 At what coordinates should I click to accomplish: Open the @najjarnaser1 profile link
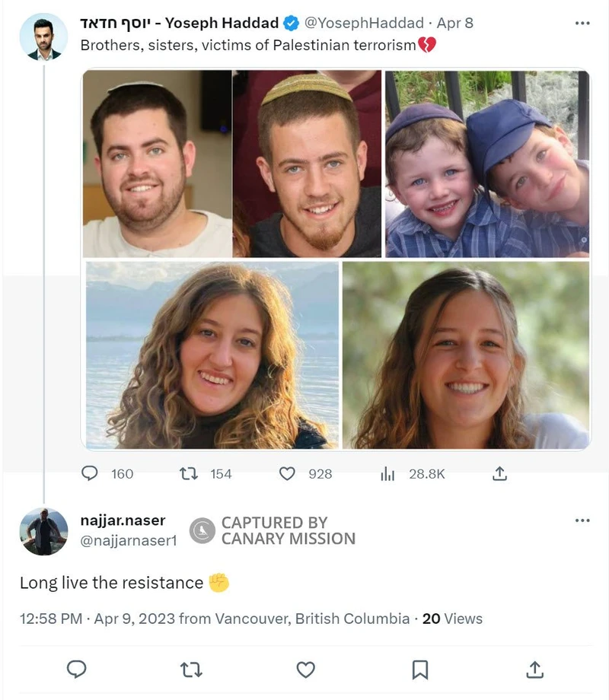[128, 540]
